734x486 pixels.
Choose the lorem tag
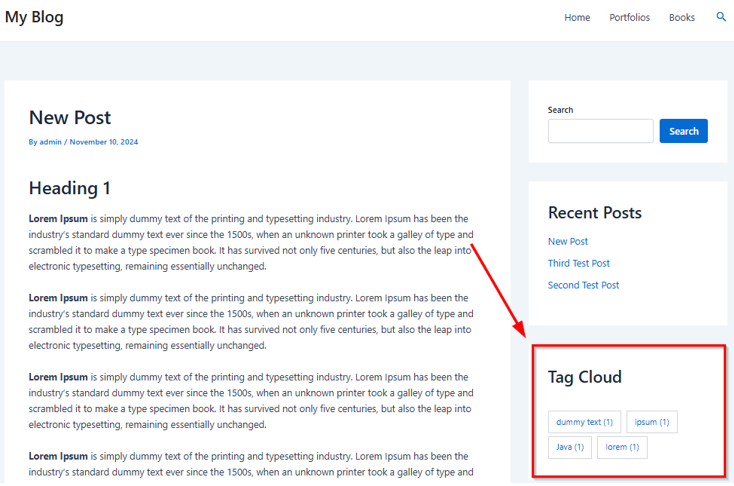(x=622, y=447)
